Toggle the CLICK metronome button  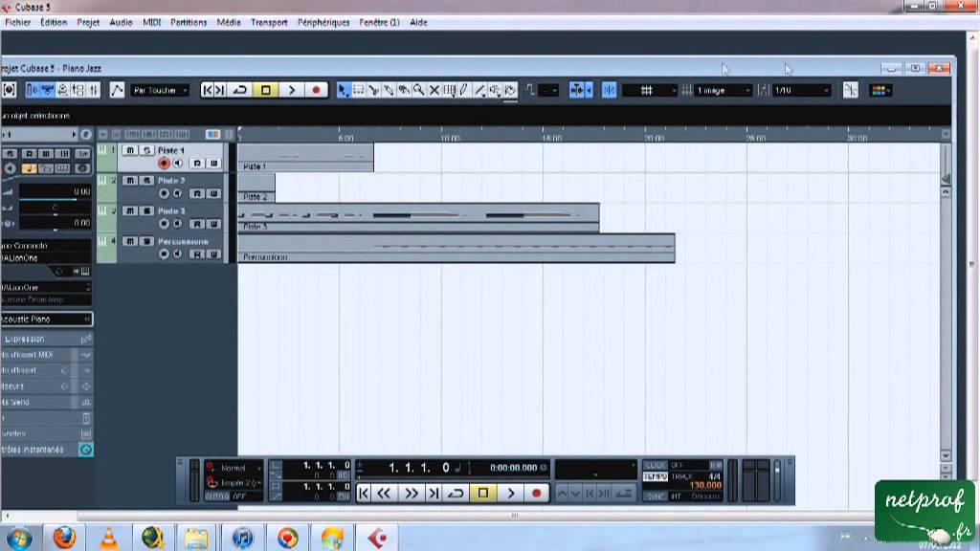click(655, 466)
